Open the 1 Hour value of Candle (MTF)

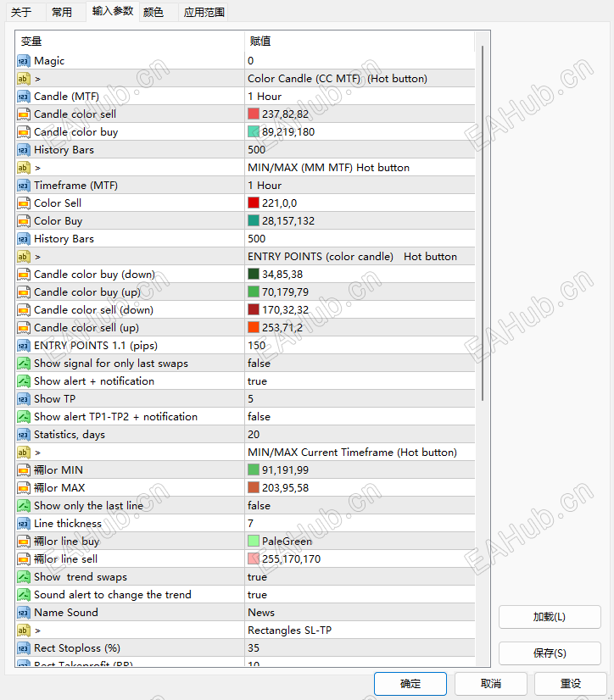[265, 97]
